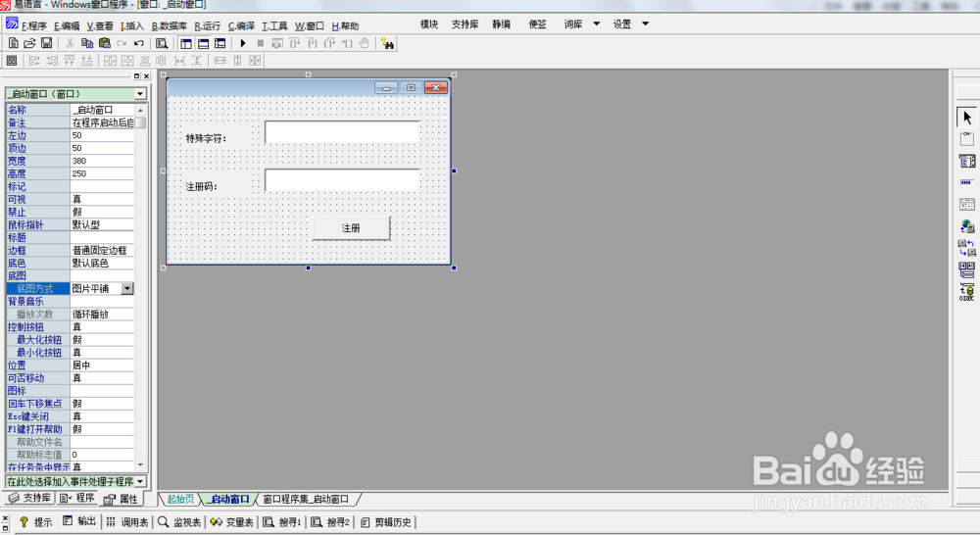Toggle the first panel layout icon
This screenshot has height=535, width=980.
click(x=186, y=44)
